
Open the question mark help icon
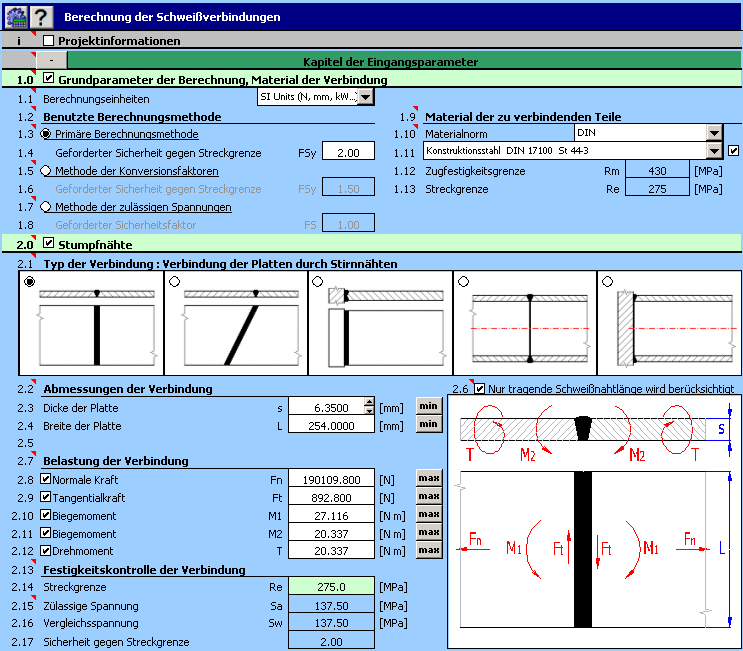41,17
